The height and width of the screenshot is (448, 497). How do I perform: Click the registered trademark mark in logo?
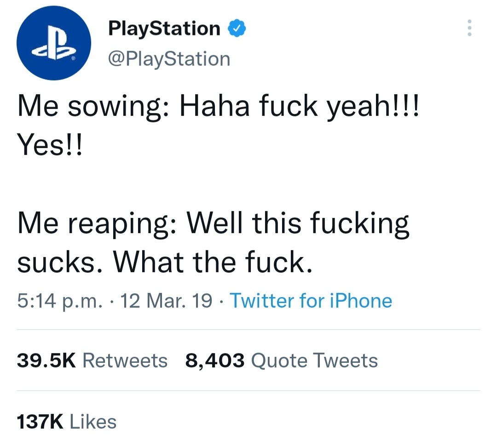(73, 58)
